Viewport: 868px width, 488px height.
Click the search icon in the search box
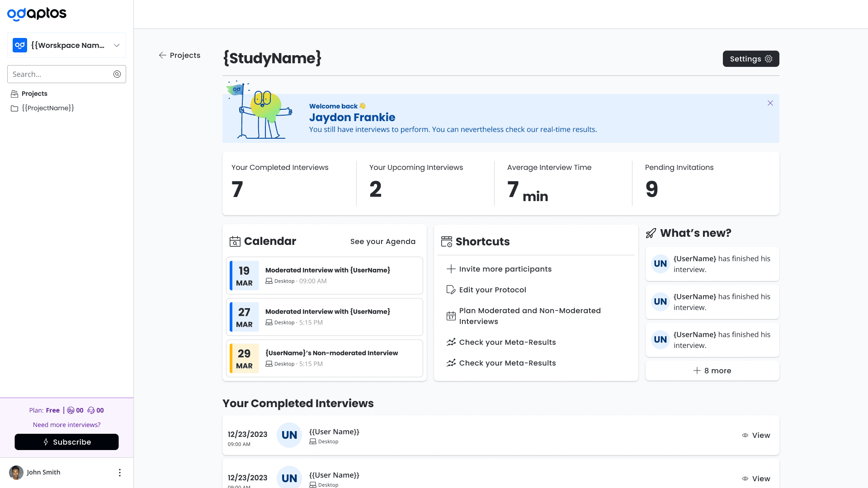coord(117,74)
